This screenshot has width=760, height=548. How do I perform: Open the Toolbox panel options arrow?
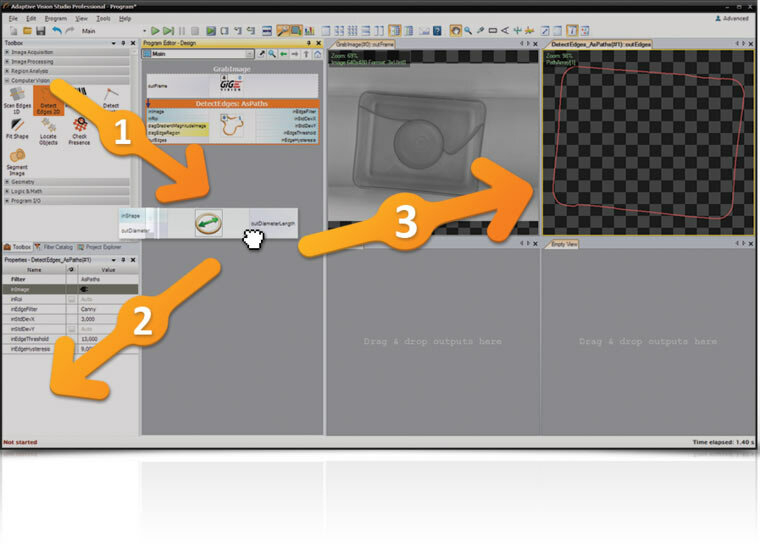click(113, 43)
